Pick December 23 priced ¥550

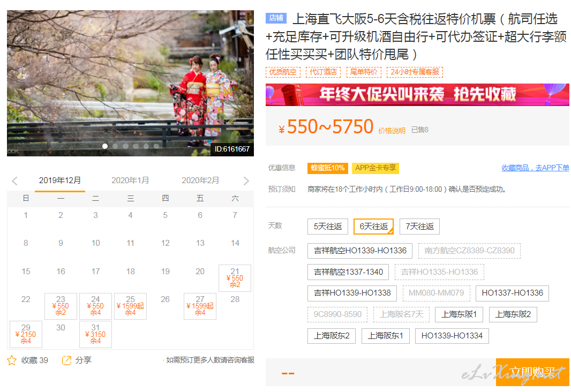click(x=61, y=306)
